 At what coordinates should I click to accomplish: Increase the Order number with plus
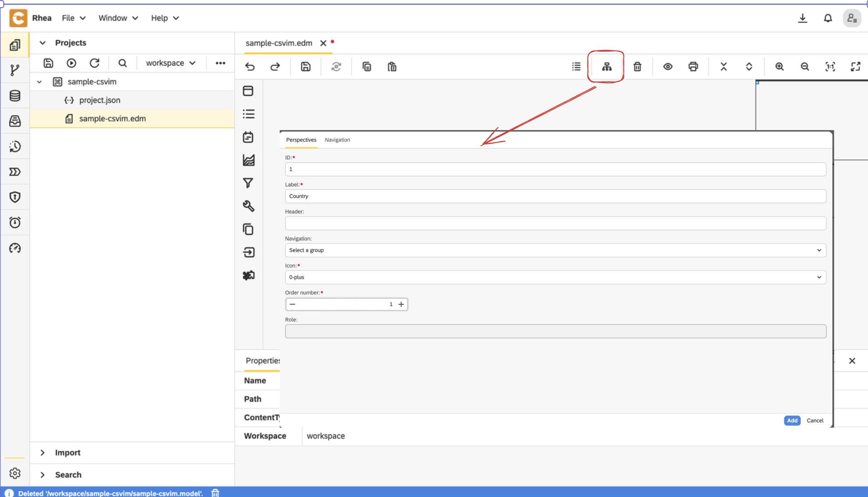pyautogui.click(x=401, y=304)
